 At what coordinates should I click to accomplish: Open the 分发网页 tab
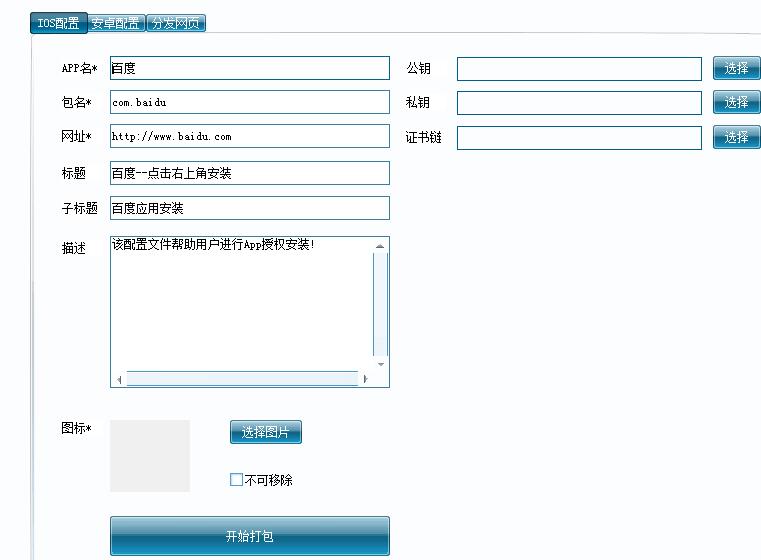tap(176, 23)
